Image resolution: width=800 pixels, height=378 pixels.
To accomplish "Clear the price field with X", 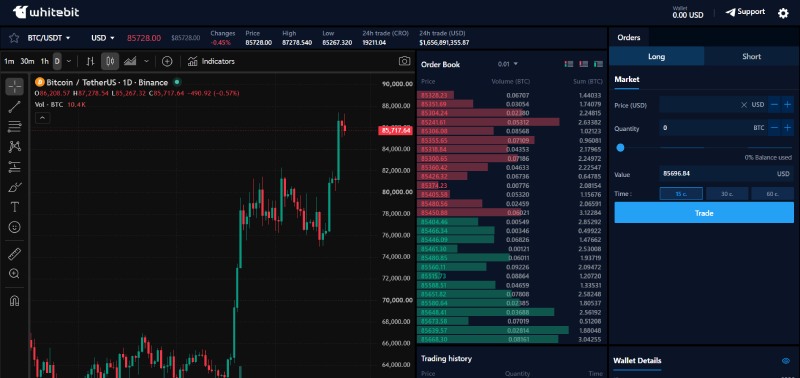I will (744, 105).
